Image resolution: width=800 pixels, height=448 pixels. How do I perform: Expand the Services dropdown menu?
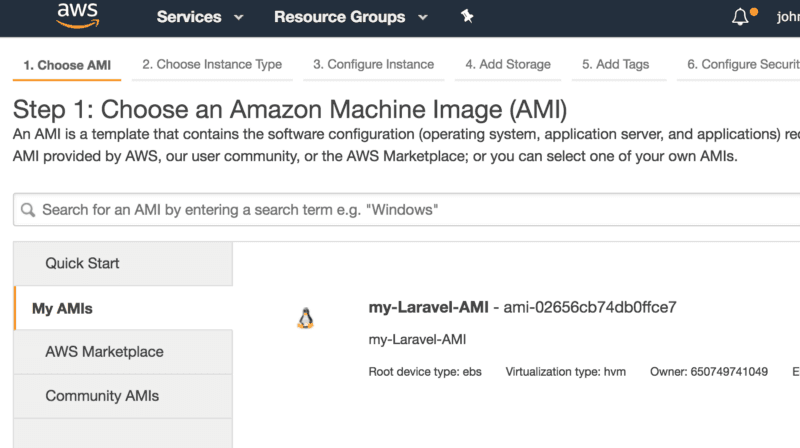pos(199,17)
